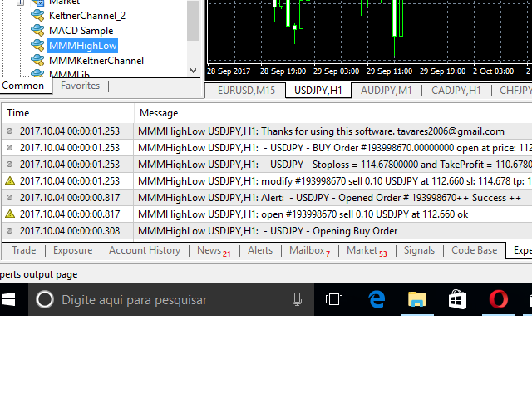
Task: Click info bullet of 'Thanks for using' row
Action: [x=9, y=131]
